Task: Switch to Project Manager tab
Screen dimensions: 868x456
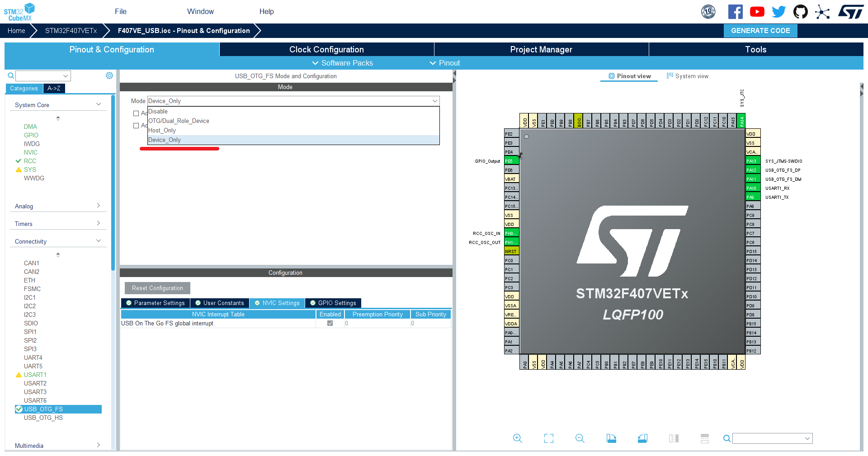Action: click(x=541, y=49)
